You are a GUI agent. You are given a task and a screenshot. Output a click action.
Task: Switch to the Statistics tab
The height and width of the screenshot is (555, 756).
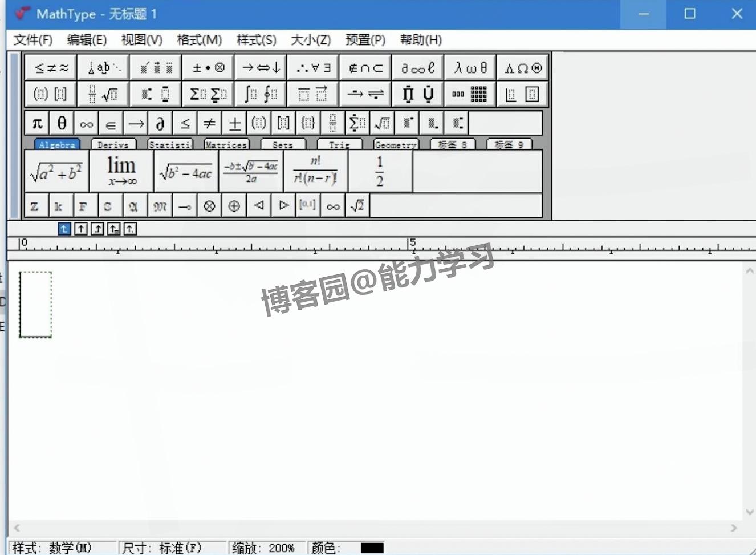click(x=170, y=145)
